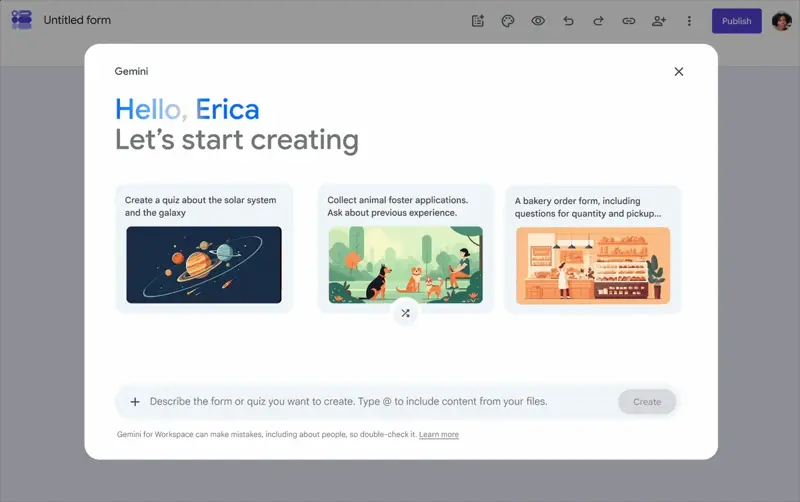Viewport: 800px width, 502px height.
Task: Copy the form link icon
Action: point(629,21)
